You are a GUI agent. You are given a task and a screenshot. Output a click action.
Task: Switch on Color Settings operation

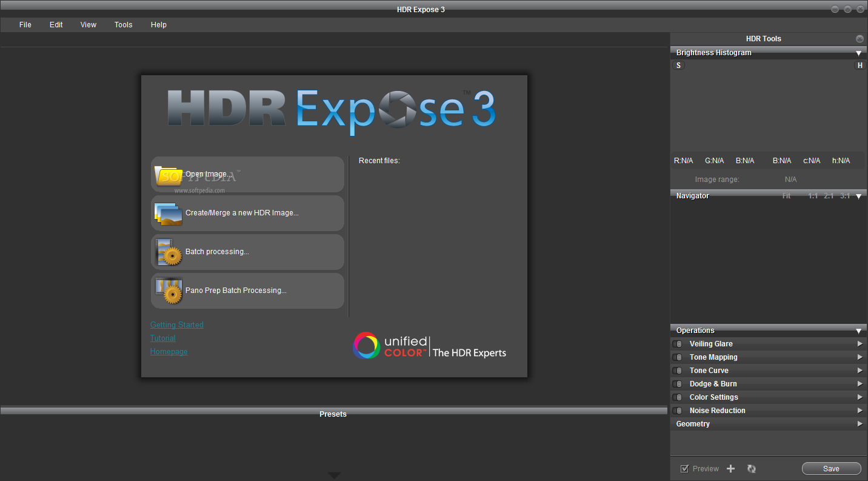677,397
